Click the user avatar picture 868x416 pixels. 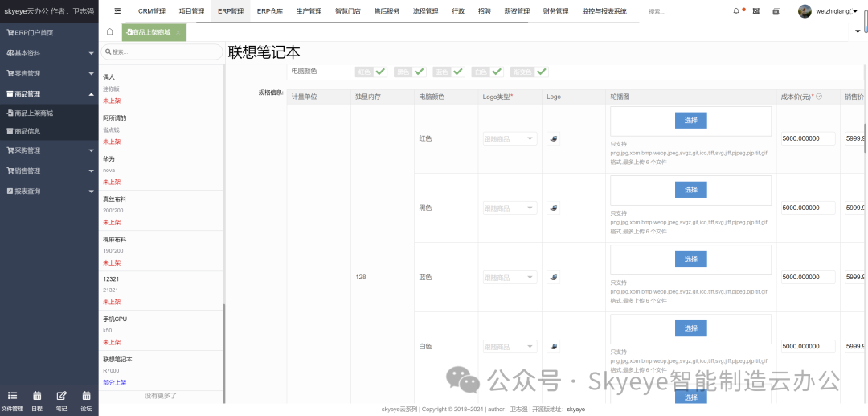pos(805,11)
